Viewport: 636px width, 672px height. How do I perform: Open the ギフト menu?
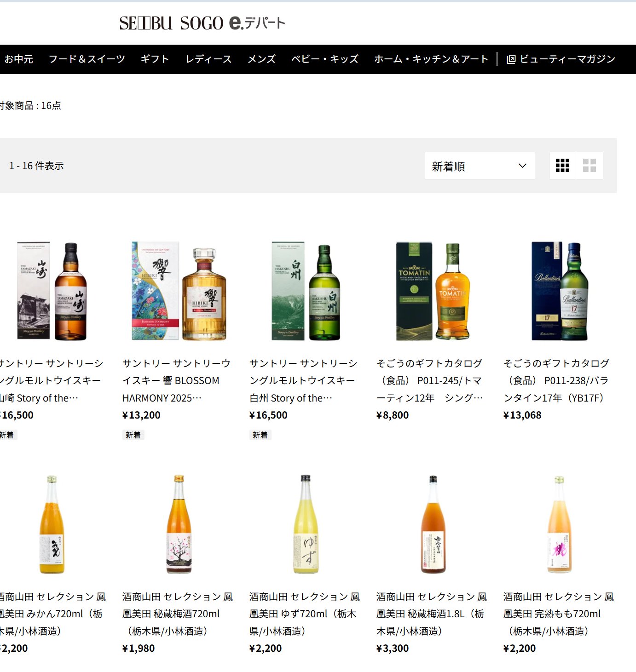(155, 59)
